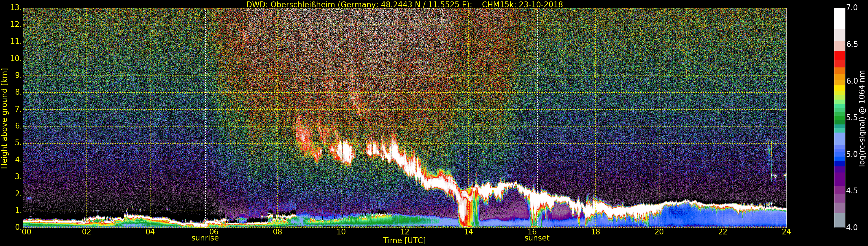868x246 pixels.
Task: Click the 4. height tick label
Action: click(18, 160)
